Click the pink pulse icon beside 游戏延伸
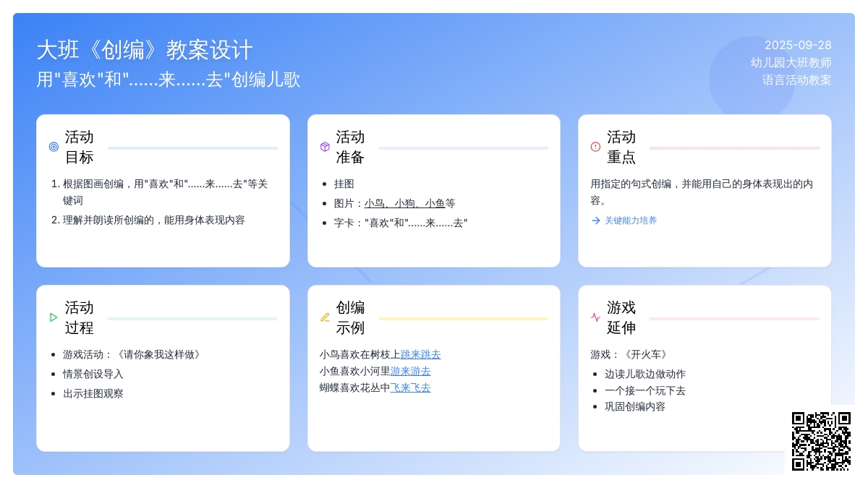868x488 pixels. pos(595,317)
